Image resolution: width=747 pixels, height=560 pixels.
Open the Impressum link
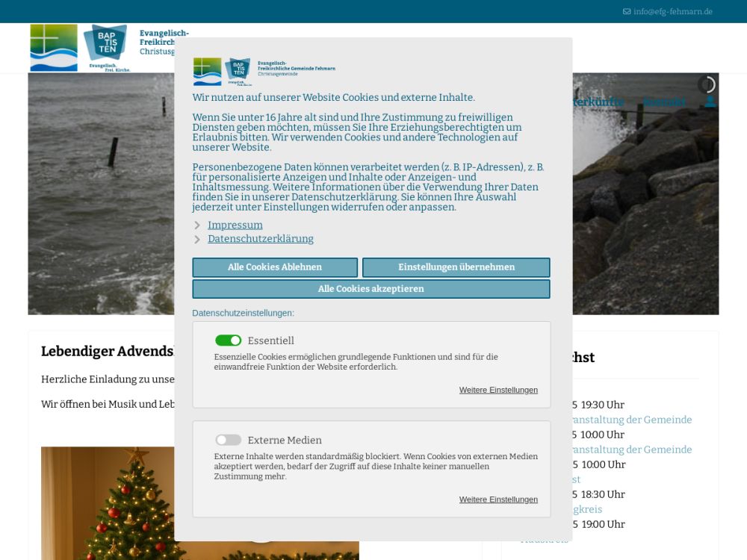[235, 225]
